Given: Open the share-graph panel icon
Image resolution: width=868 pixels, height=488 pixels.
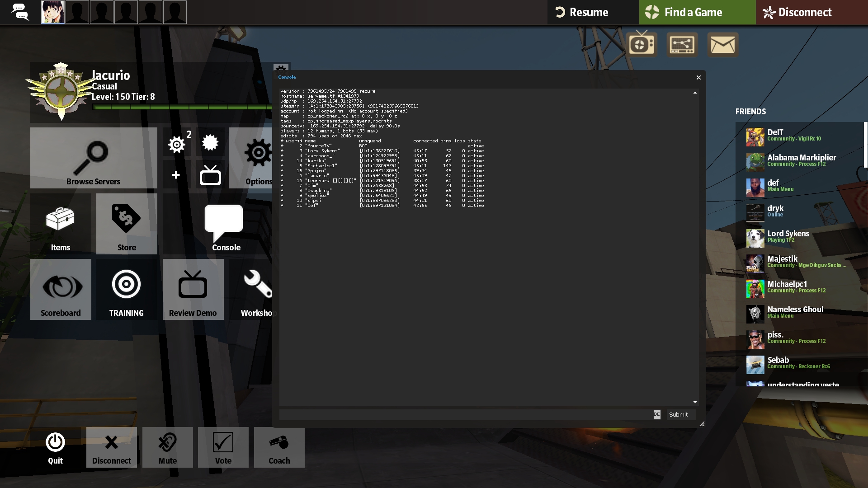Looking at the screenshot, I should tap(682, 44).
